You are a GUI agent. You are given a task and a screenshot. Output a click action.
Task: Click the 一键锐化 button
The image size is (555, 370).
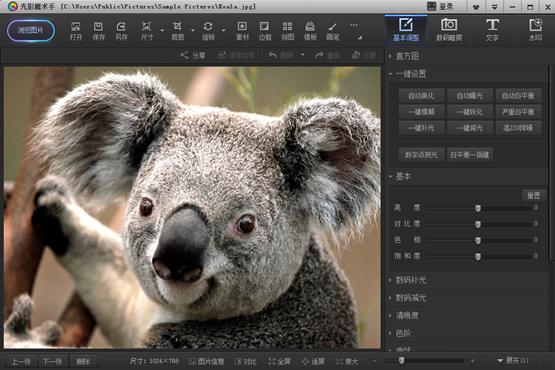470,112
